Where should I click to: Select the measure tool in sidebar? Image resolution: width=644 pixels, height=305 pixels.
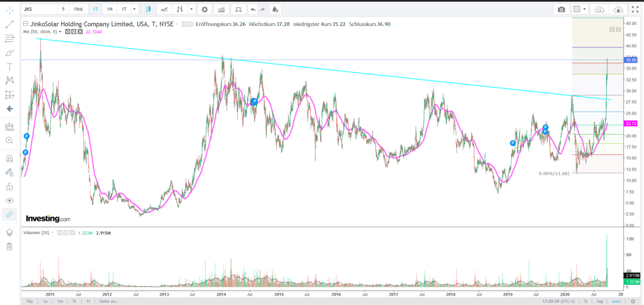[x=9, y=127]
